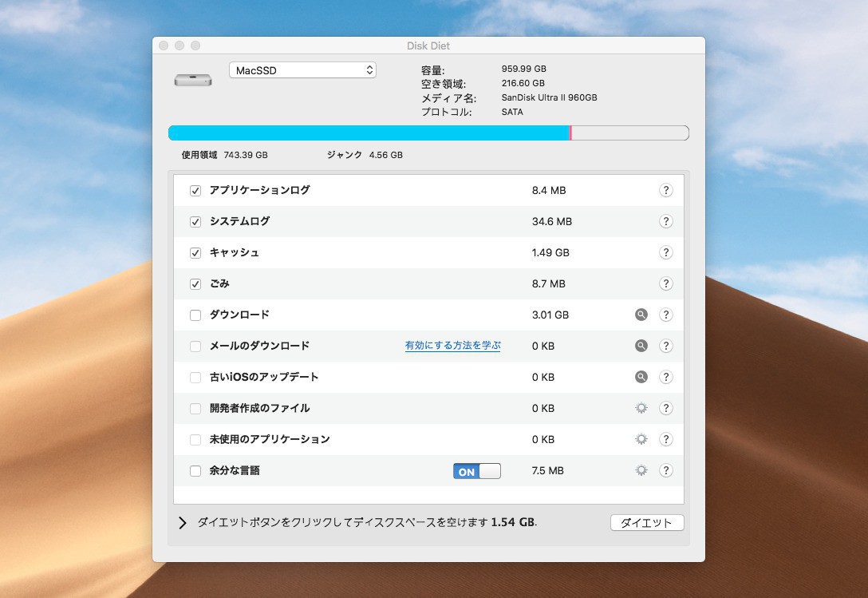The width and height of the screenshot is (868, 598).
Task: Open help for 未使用のアプリケーション row
Action: point(665,439)
